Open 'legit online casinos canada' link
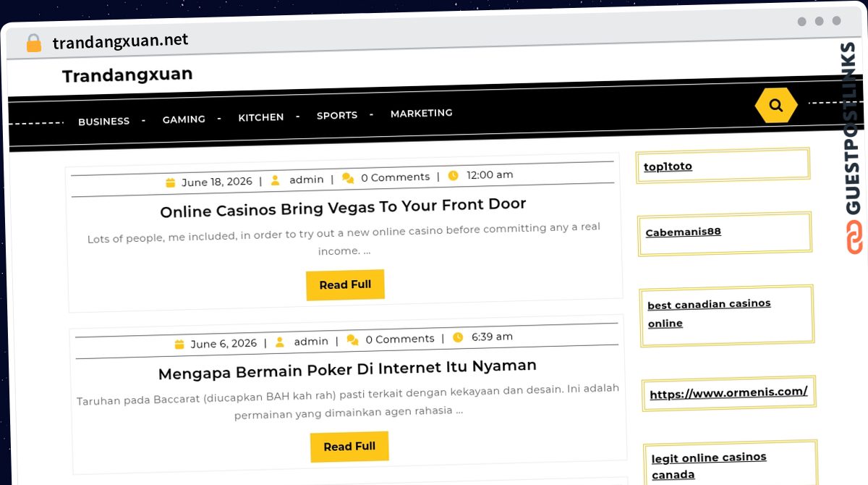Viewport: 868px width, 485px height. [709, 466]
